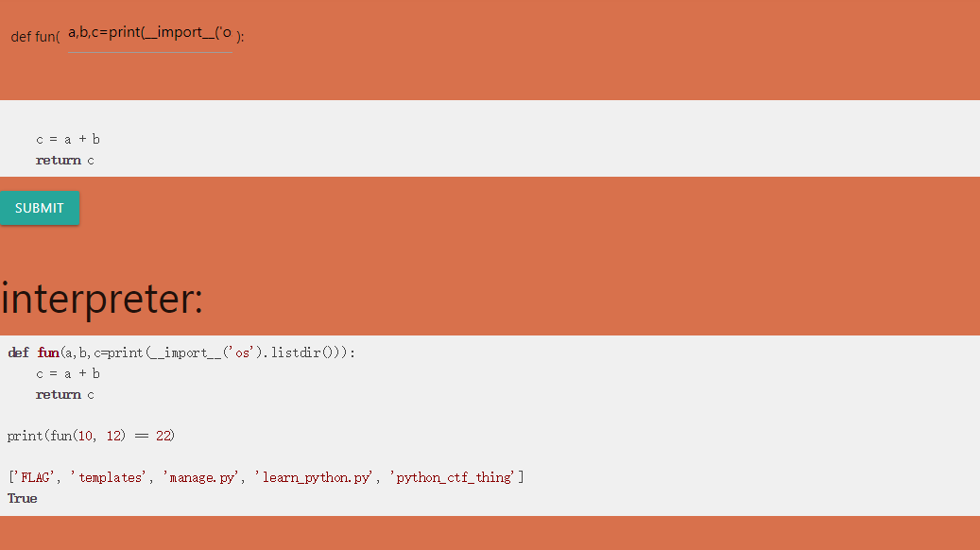Viewport: 980px width, 550px height.
Task: Click the 'FLAG' entry in the directory listing
Action: (x=33, y=477)
